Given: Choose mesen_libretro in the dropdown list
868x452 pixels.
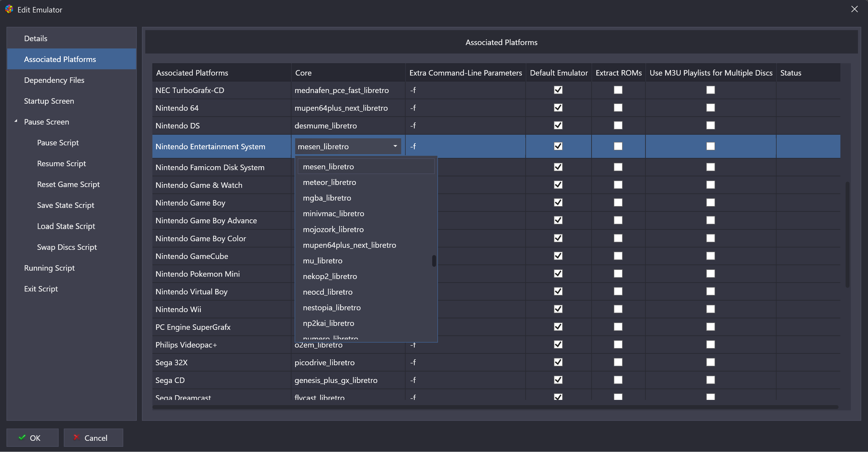Looking at the screenshot, I should click(366, 166).
